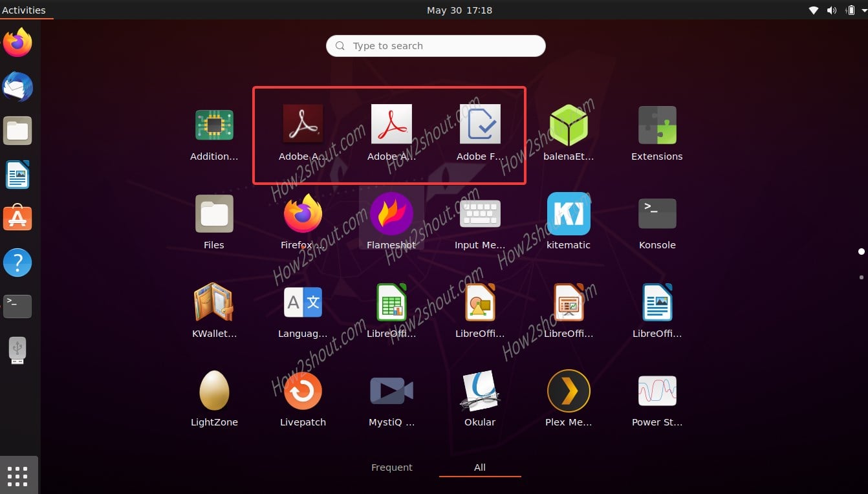Open the Files application
Screen dimensions: 868x494
pyautogui.click(x=214, y=213)
